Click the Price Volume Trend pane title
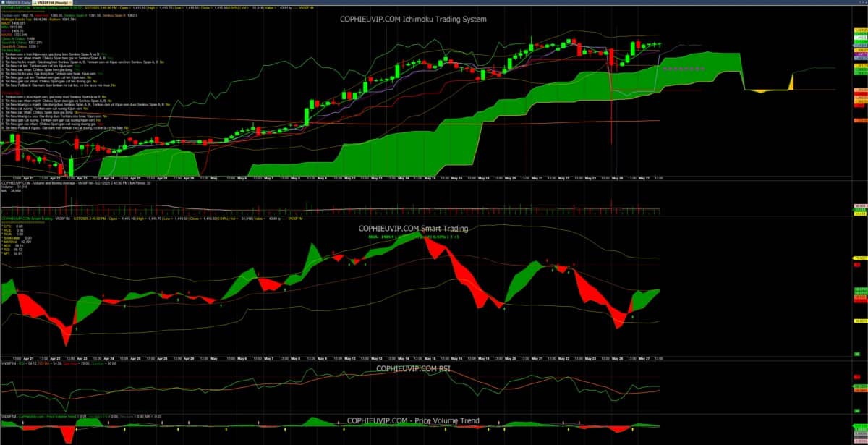The width and height of the screenshot is (868, 445). [x=413, y=420]
